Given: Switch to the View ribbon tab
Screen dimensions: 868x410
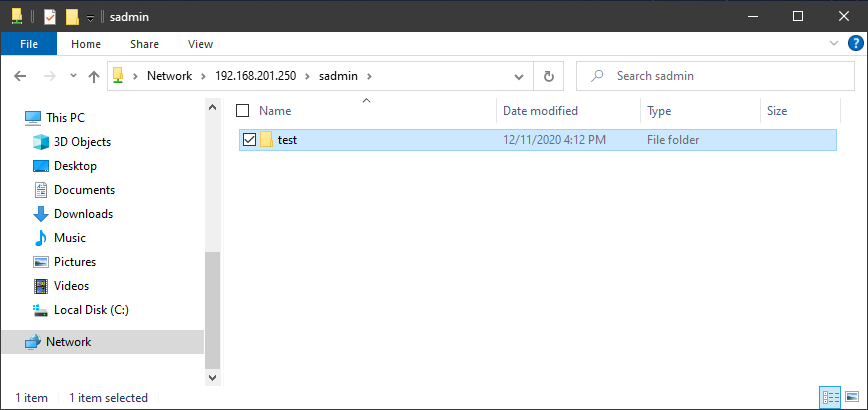Looking at the screenshot, I should coord(200,44).
